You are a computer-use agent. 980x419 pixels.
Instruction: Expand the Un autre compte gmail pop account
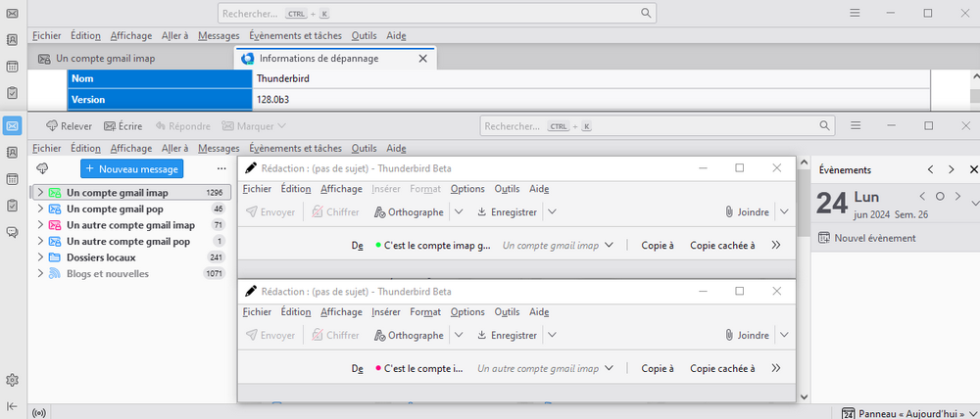click(40, 241)
